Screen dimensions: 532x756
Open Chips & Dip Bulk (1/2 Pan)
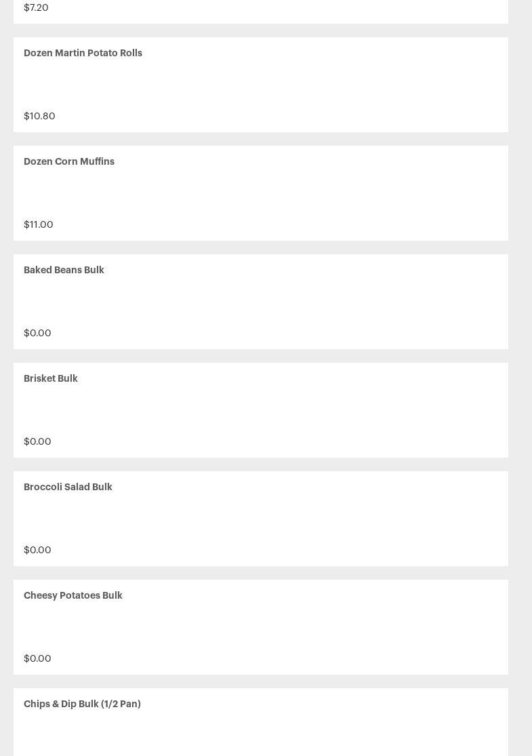point(82,704)
